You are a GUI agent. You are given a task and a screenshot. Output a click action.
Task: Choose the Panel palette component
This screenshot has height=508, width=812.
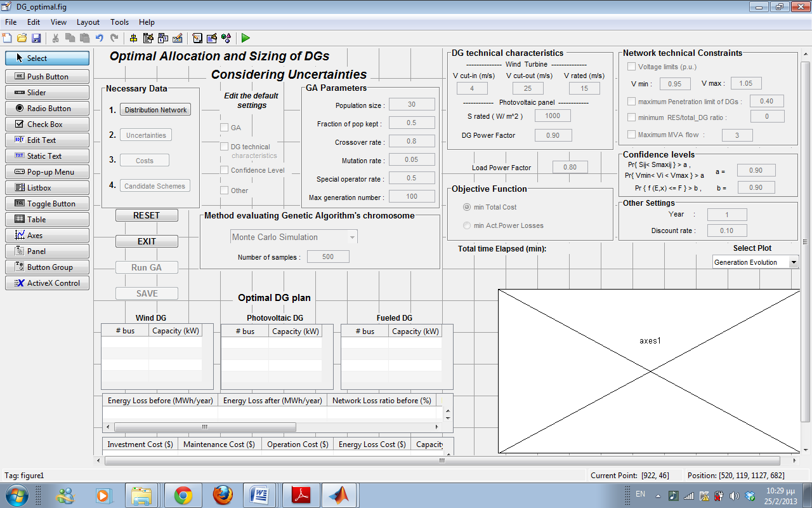(x=47, y=251)
